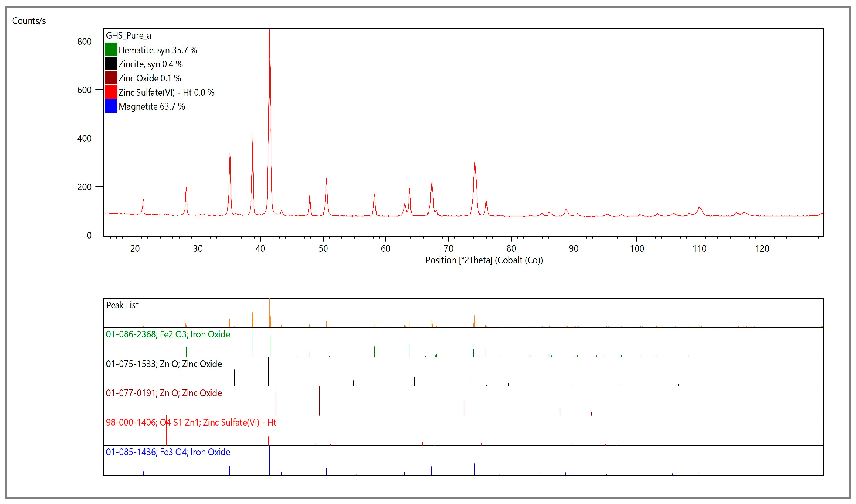Select the 98-000-1406 Zinc Sulfate reference pattern
The image size is (856, 504).
191,423
